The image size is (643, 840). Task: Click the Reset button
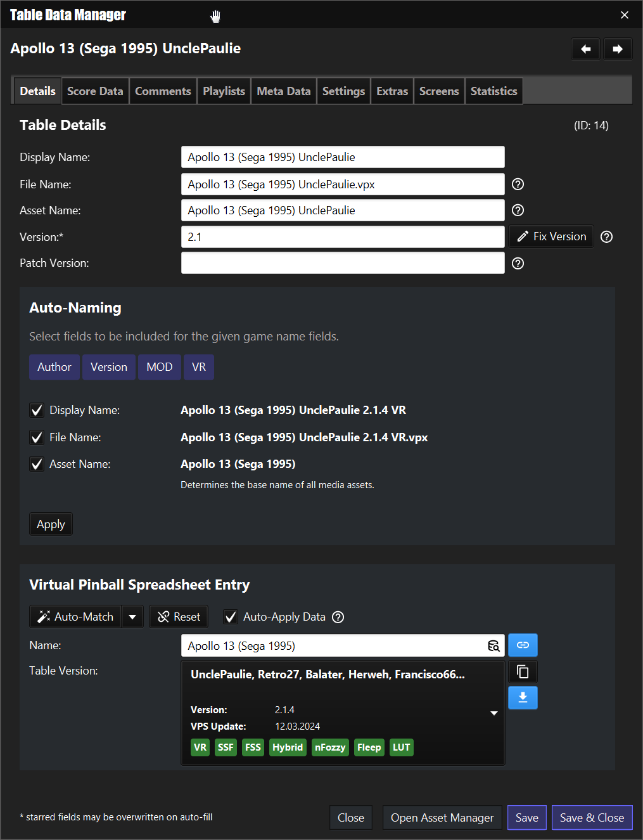tap(179, 617)
